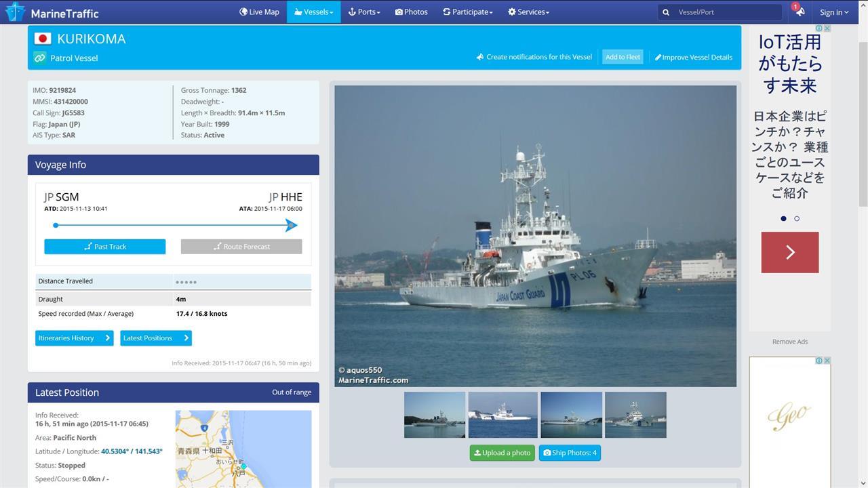The width and height of the screenshot is (868, 488).
Task: Open the notifications megaphone icon
Action: [x=800, y=12]
